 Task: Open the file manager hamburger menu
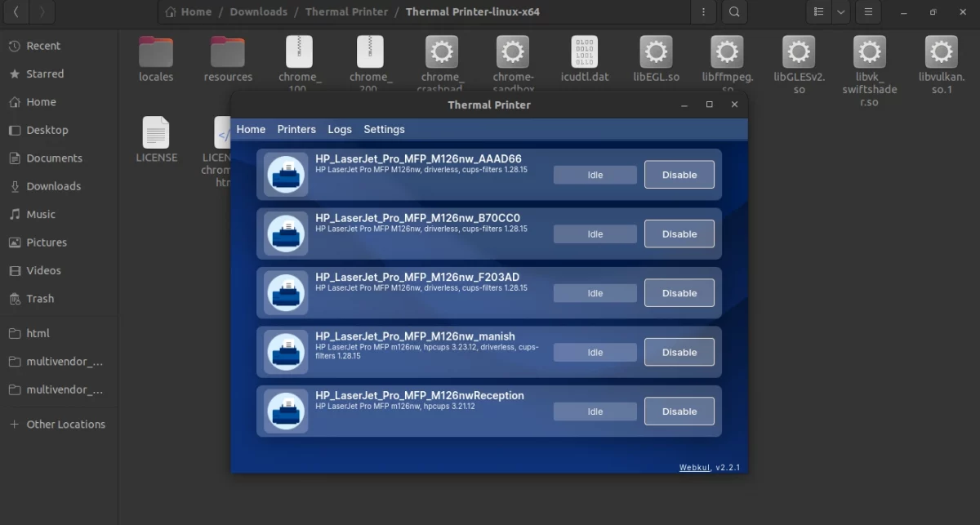pos(868,11)
